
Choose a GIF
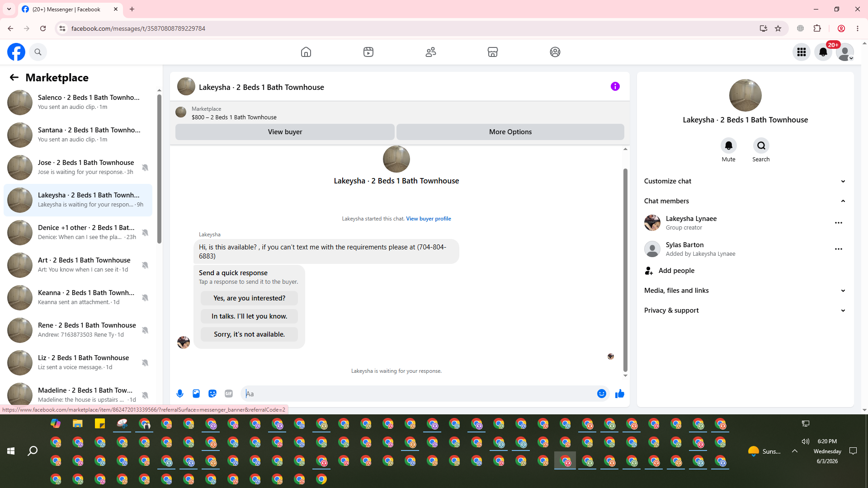[229, 394]
